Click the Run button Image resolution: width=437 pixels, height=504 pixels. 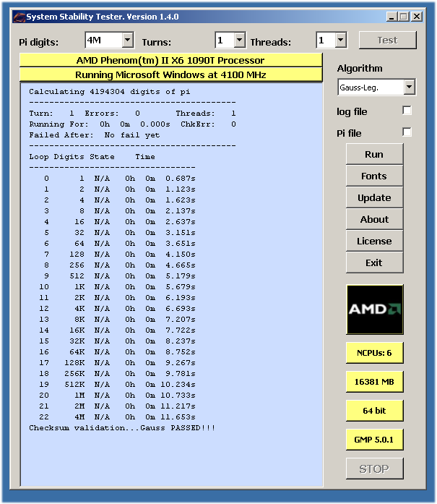[x=374, y=154]
